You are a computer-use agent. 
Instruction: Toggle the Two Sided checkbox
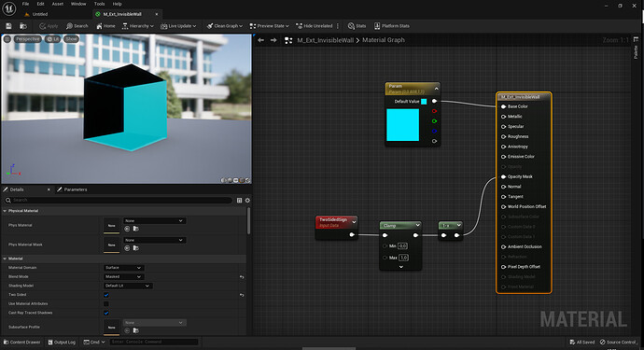106,295
